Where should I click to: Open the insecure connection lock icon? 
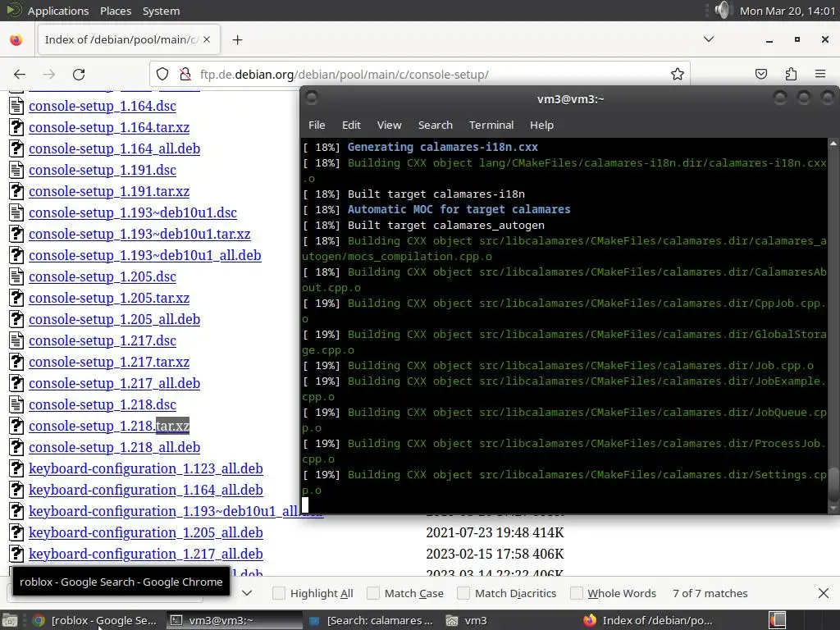click(x=185, y=75)
